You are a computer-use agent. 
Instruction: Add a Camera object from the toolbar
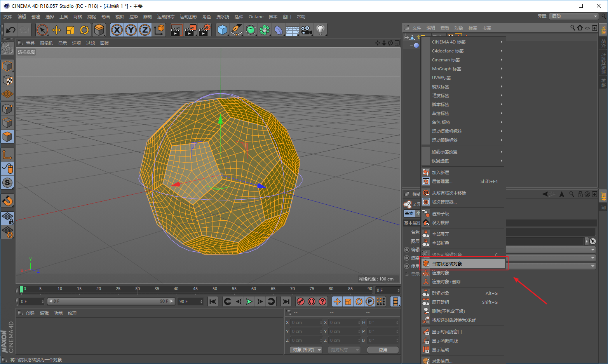point(306,30)
